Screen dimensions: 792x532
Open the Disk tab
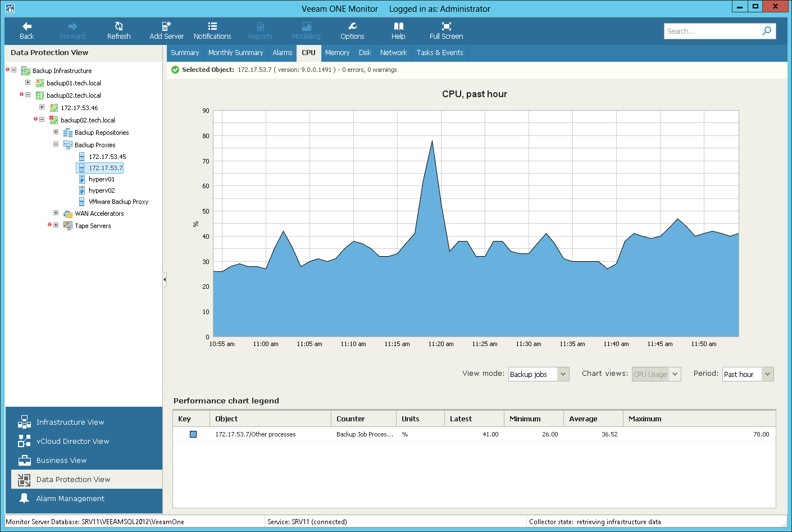[x=365, y=53]
